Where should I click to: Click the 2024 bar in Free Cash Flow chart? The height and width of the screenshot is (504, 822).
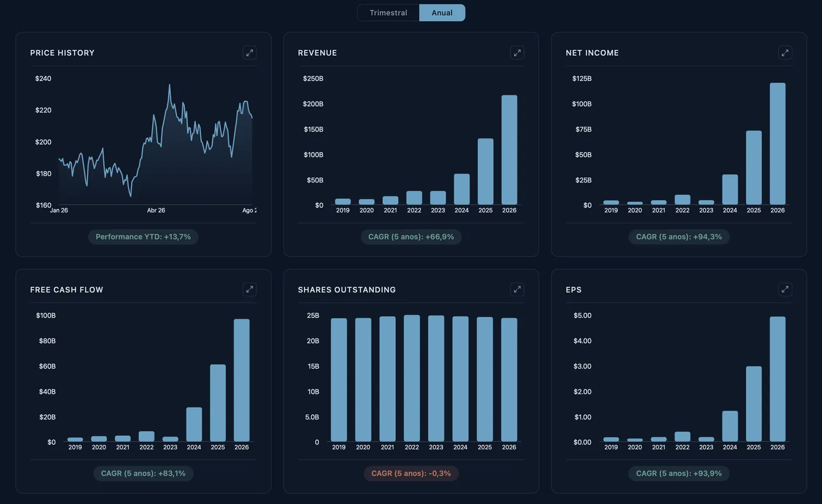pos(194,424)
